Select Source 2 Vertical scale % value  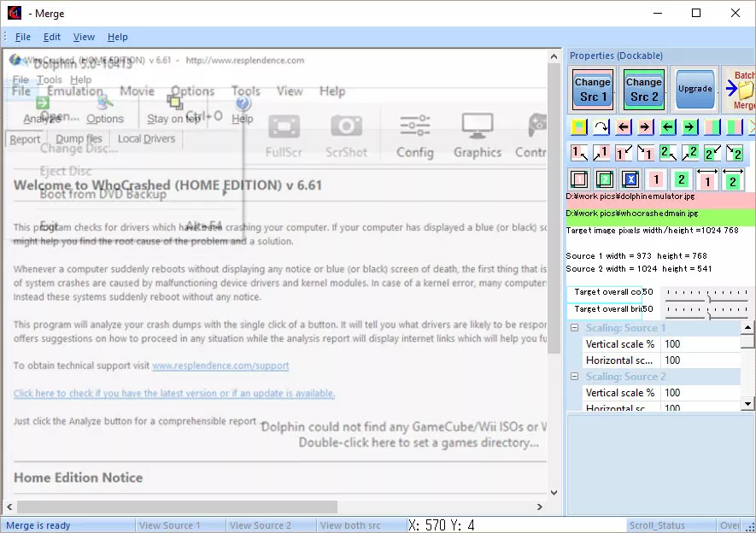(x=701, y=393)
